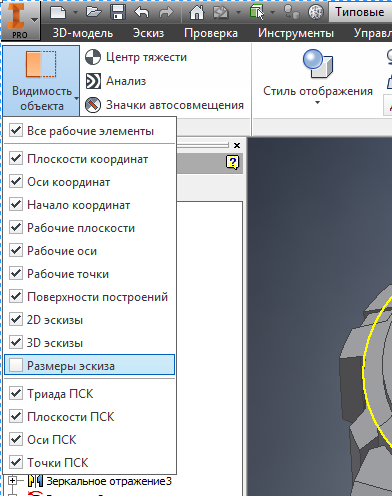The height and width of the screenshot is (496, 392).
Task: Expand the Стиль отображения dropdown arrow
Action: tap(318, 103)
